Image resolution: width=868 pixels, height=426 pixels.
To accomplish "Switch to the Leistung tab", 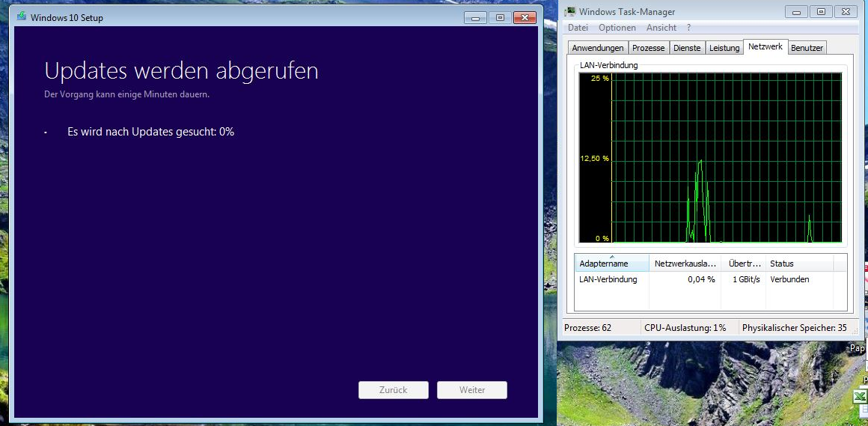I will (x=724, y=48).
